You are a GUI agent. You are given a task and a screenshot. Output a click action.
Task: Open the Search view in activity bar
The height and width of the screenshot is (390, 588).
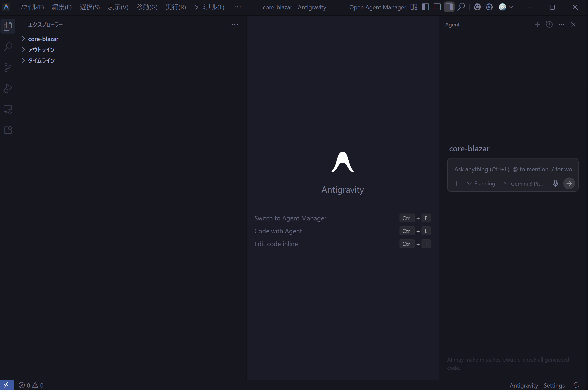(x=8, y=47)
